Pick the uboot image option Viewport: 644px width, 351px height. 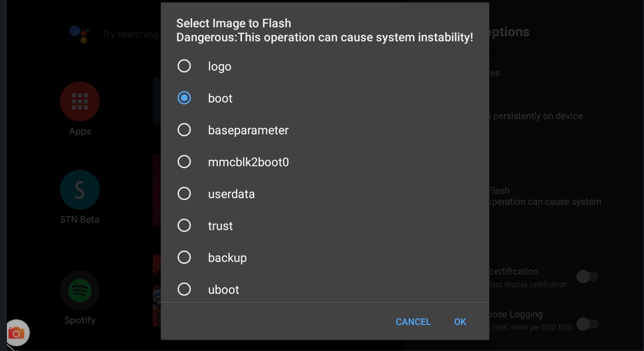[x=184, y=289]
